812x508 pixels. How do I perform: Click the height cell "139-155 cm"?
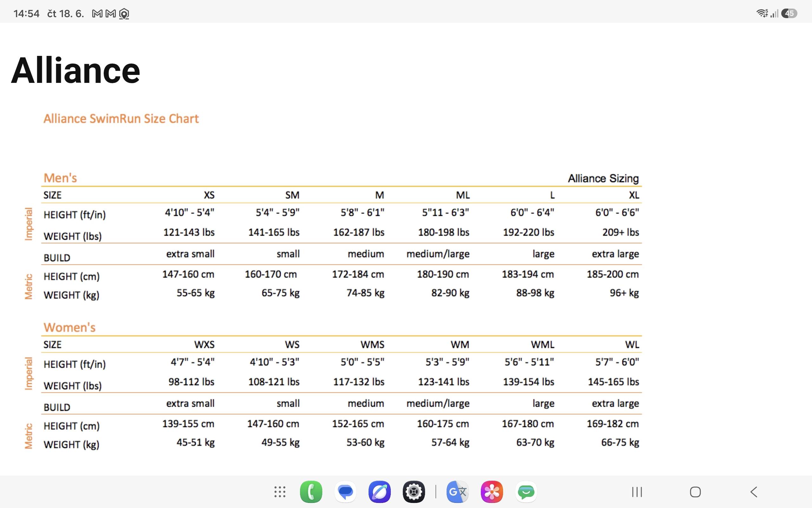click(x=188, y=424)
